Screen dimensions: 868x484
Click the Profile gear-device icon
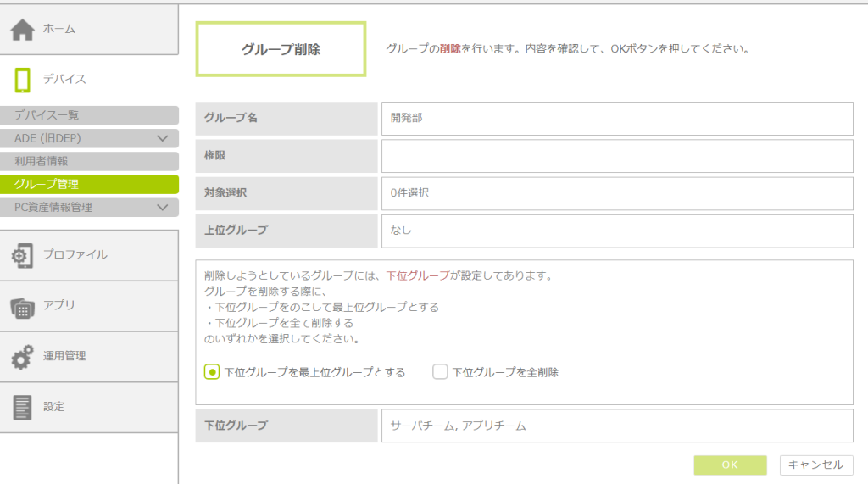click(22, 255)
